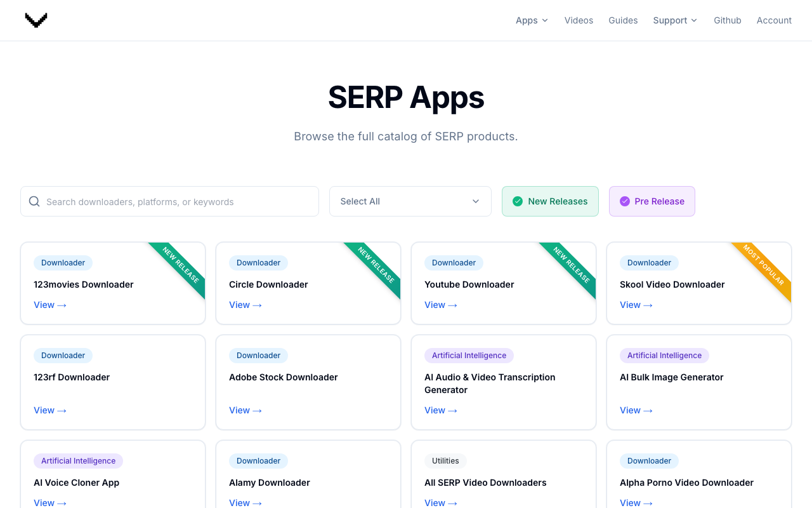Open Videos in the top navigation
The image size is (812, 508).
pos(579,20)
